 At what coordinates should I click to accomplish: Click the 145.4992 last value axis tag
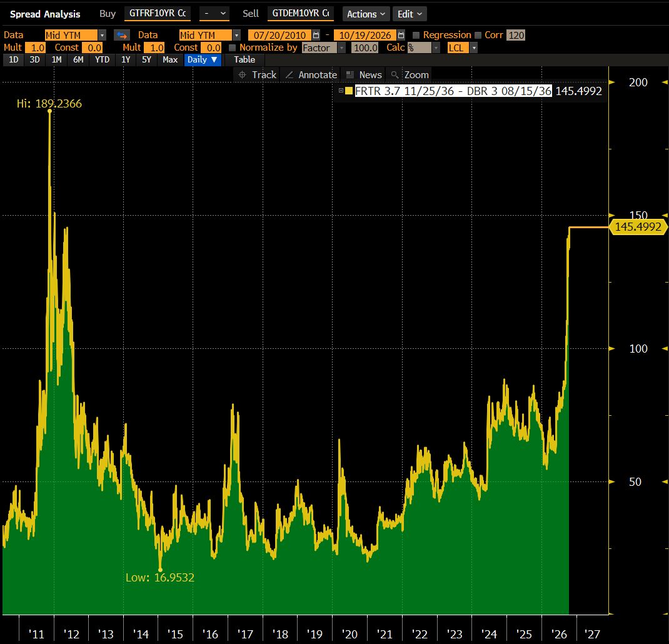pyautogui.click(x=638, y=226)
